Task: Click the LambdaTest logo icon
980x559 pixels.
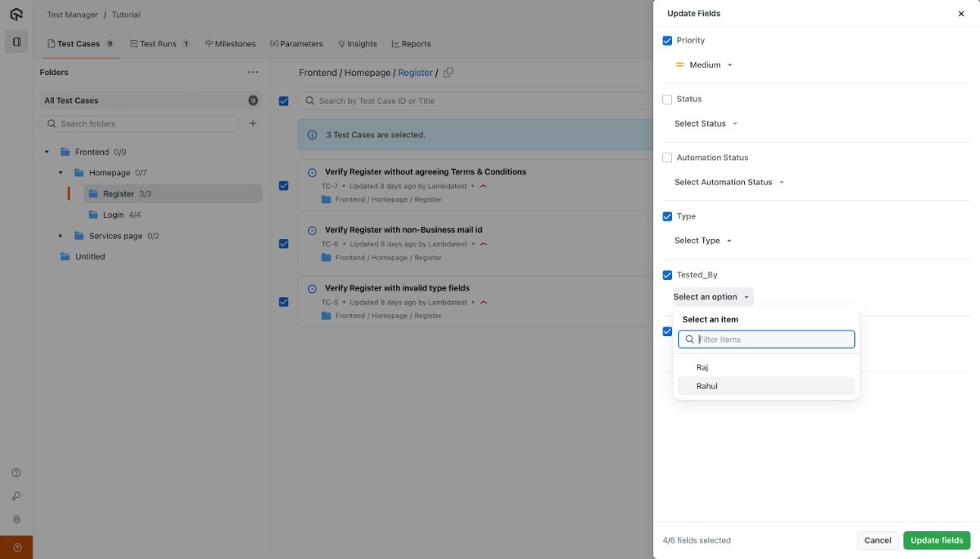Action: [x=16, y=14]
